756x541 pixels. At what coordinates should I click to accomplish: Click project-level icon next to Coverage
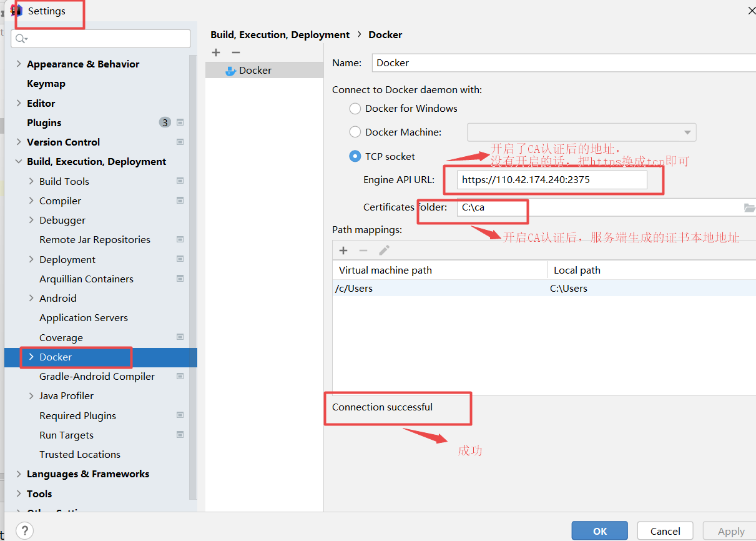(x=180, y=337)
